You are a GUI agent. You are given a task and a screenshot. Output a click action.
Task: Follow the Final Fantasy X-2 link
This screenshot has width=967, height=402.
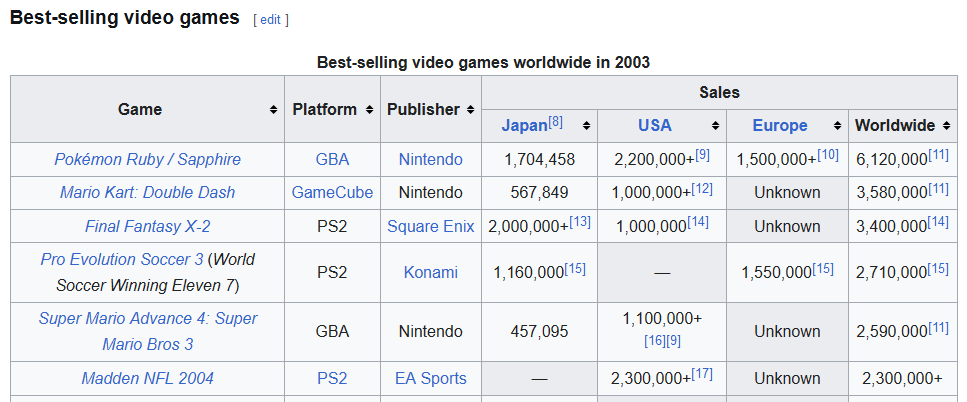147,226
